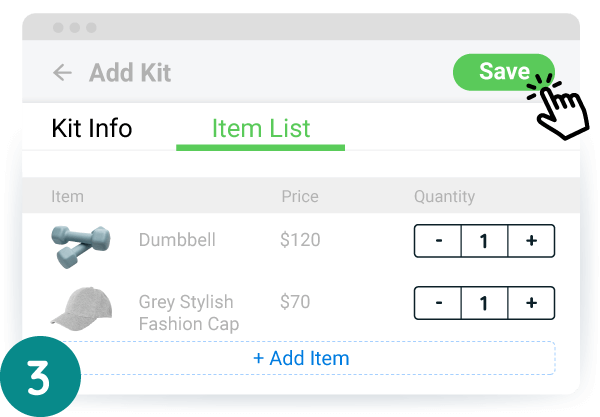Increase Grey Stylish Cap quantity

531,303
